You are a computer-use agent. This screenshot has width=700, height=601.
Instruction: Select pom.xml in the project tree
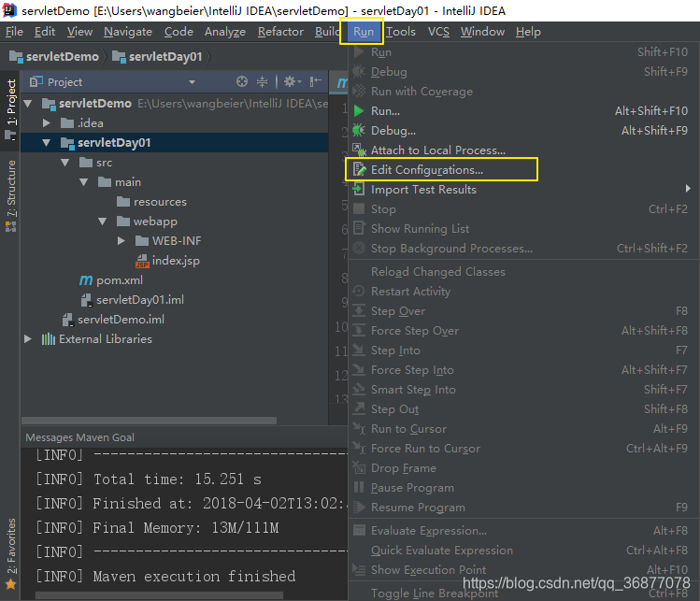[x=120, y=280]
